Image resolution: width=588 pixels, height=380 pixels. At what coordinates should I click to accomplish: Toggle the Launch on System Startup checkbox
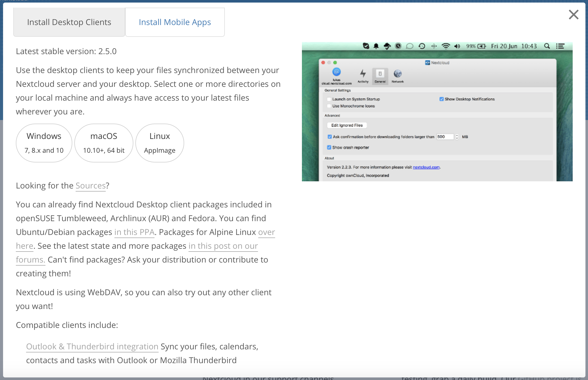coord(329,99)
